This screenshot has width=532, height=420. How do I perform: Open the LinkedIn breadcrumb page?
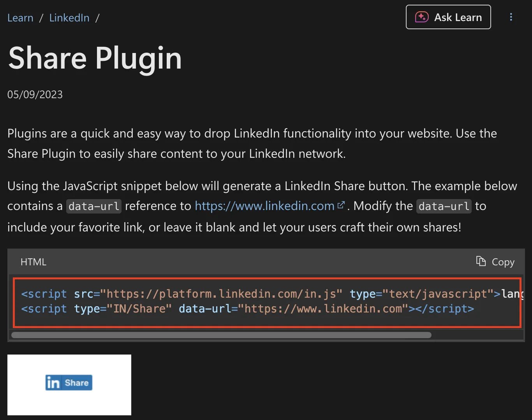click(x=69, y=18)
